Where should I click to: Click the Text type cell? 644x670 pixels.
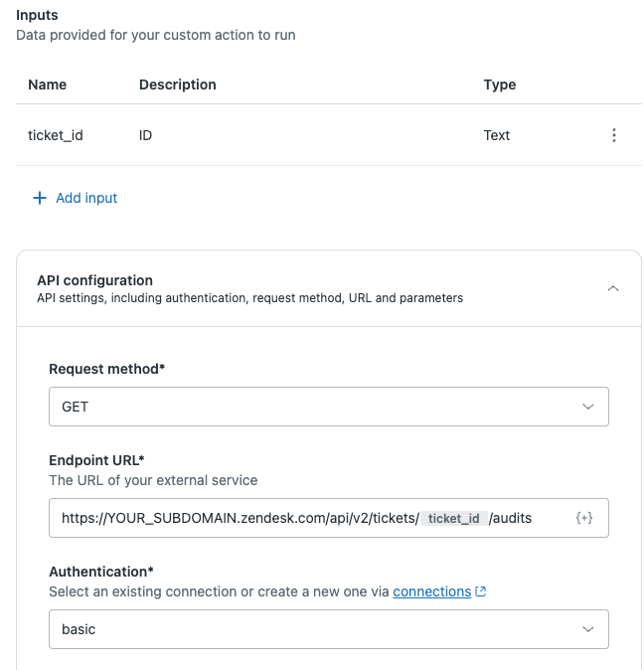pos(497,135)
